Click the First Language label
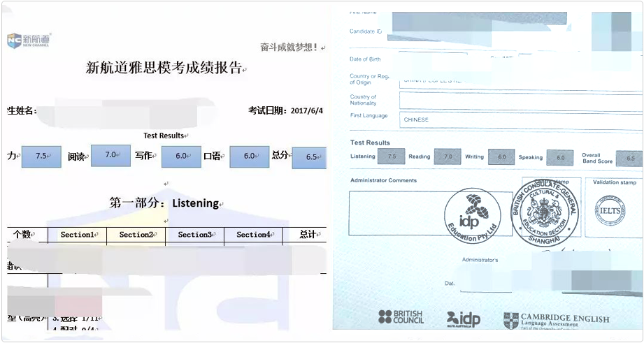The image size is (644, 343). pyautogui.click(x=368, y=116)
